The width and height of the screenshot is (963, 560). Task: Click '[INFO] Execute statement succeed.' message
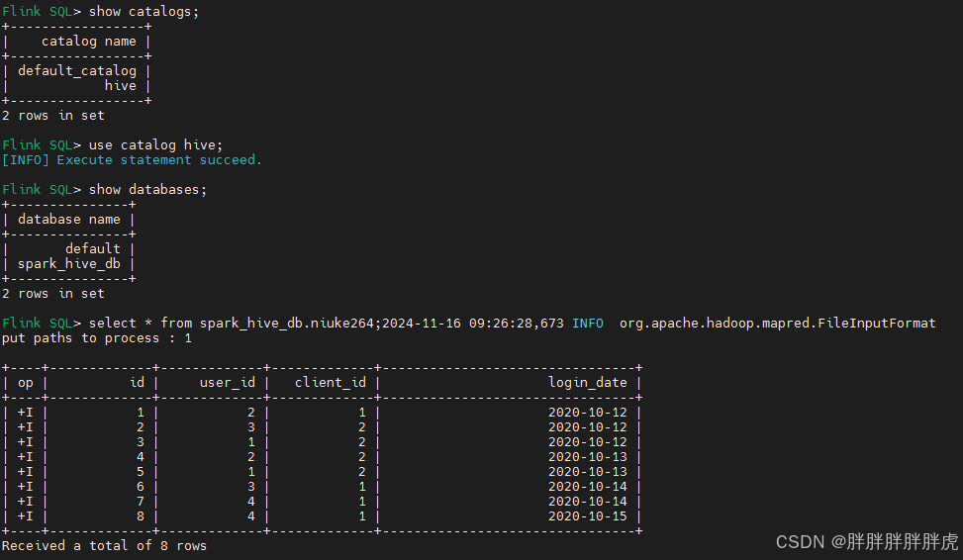coord(132,160)
